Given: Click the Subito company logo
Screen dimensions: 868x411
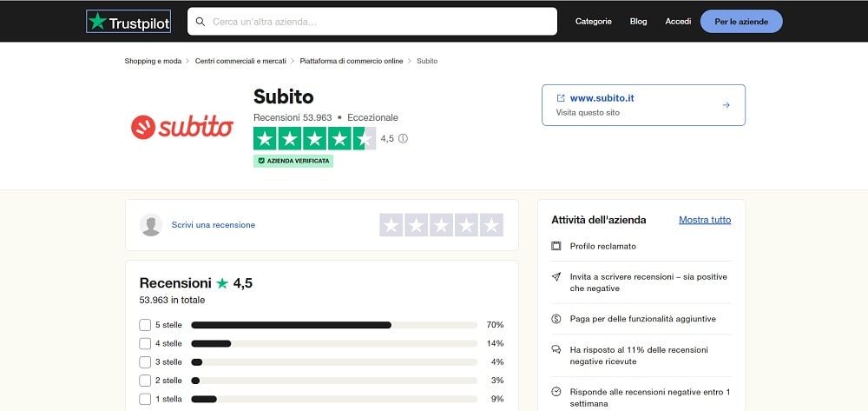Looking at the screenshot, I should point(182,127).
